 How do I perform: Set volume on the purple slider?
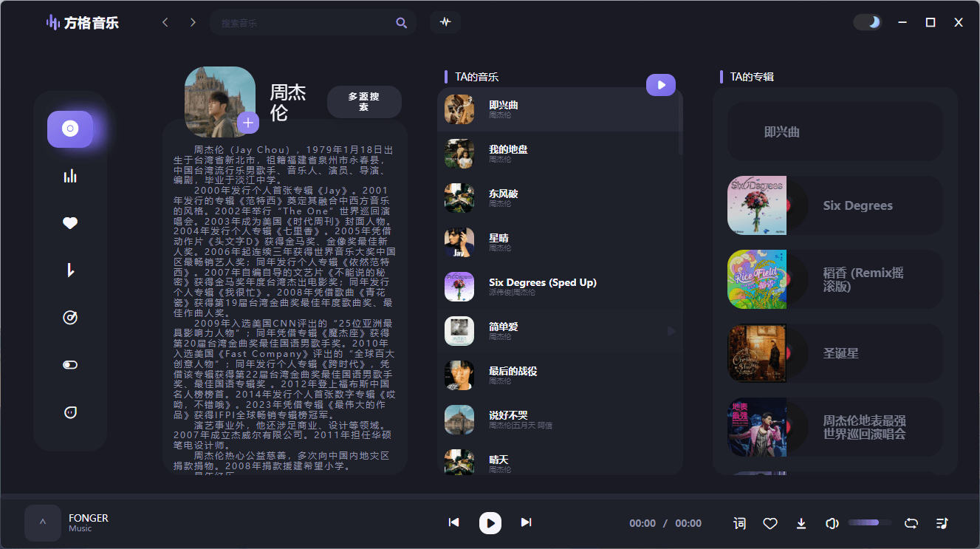coord(870,522)
